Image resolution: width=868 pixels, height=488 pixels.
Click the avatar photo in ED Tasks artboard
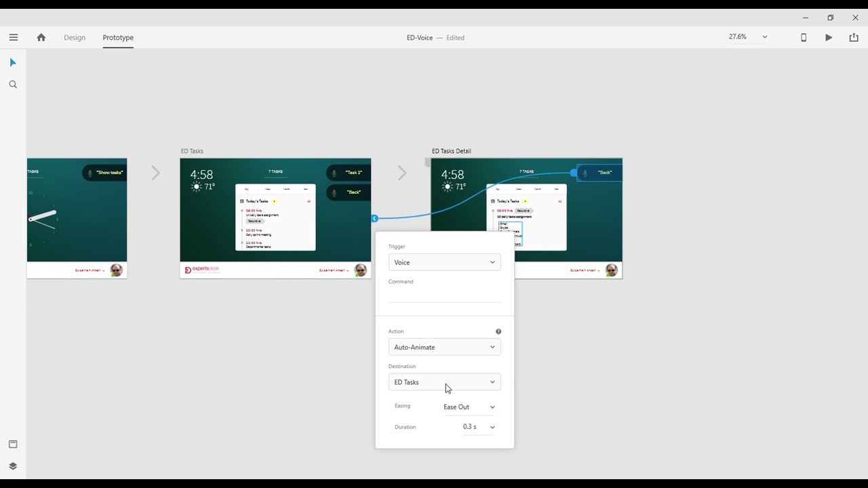(361, 270)
